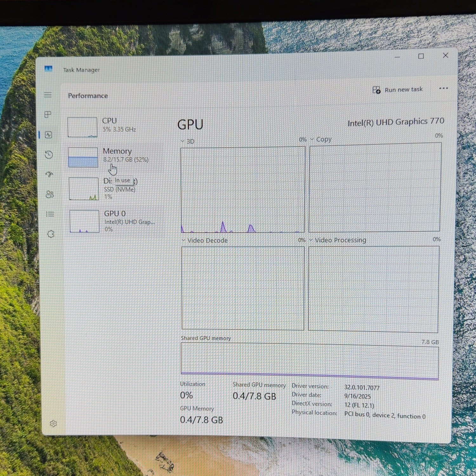The height and width of the screenshot is (476, 476).
Task: Click the GPU 0 mini graph thumbnail
Action: click(x=85, y=221)
